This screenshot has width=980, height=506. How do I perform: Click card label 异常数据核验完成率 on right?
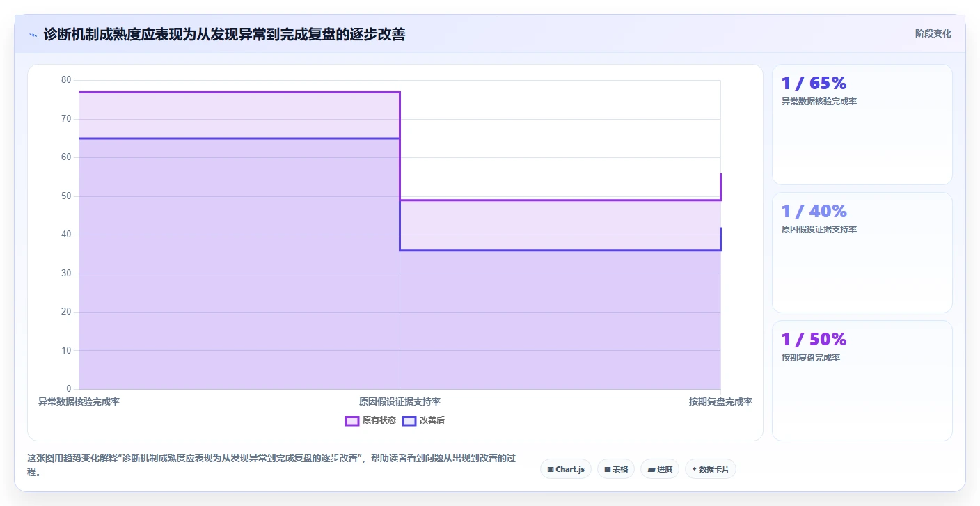[x=819, y=102]
